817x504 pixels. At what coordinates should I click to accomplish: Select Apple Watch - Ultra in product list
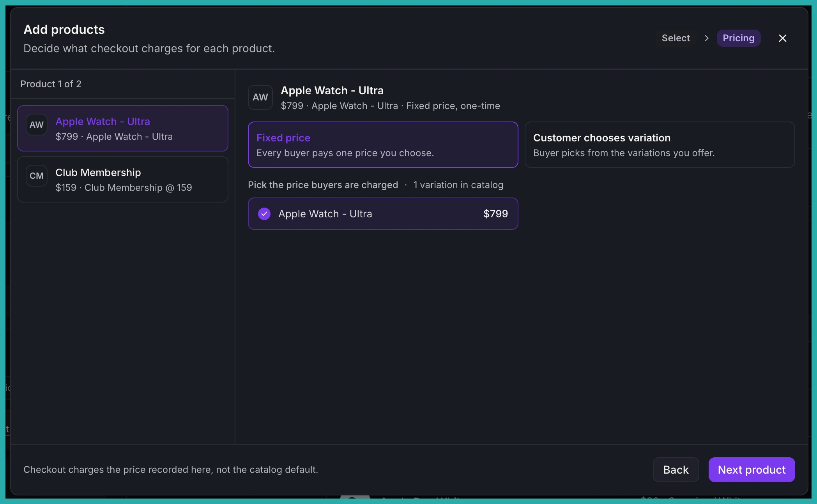(123, 128)
